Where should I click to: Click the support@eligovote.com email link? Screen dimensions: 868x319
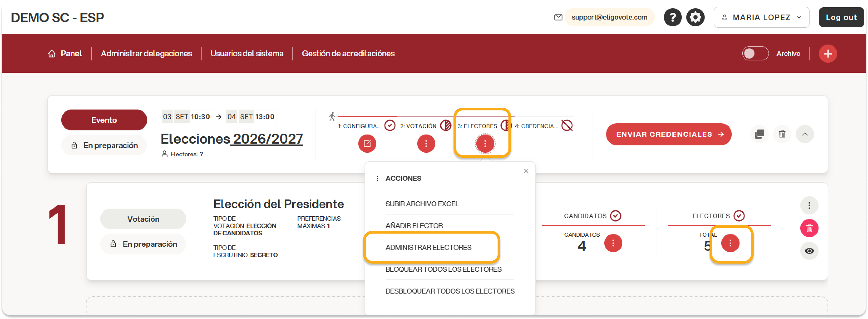tap(609, 17)
